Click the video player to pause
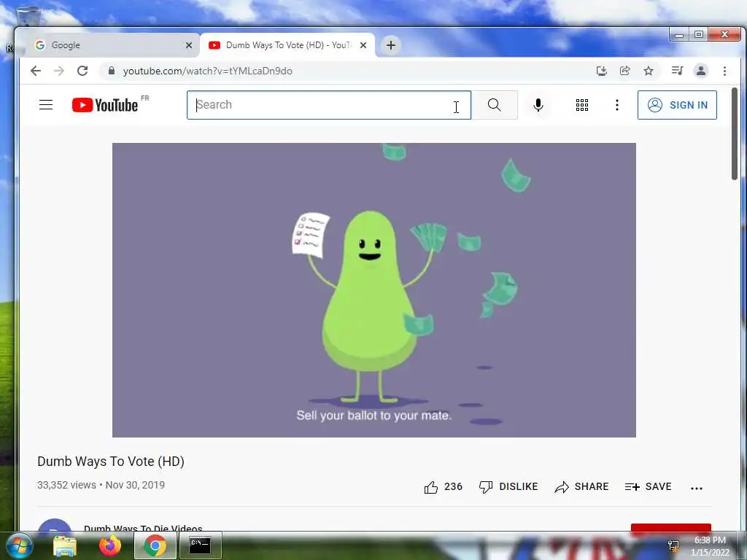The image size is (747, 560). [x=374, y=290]
